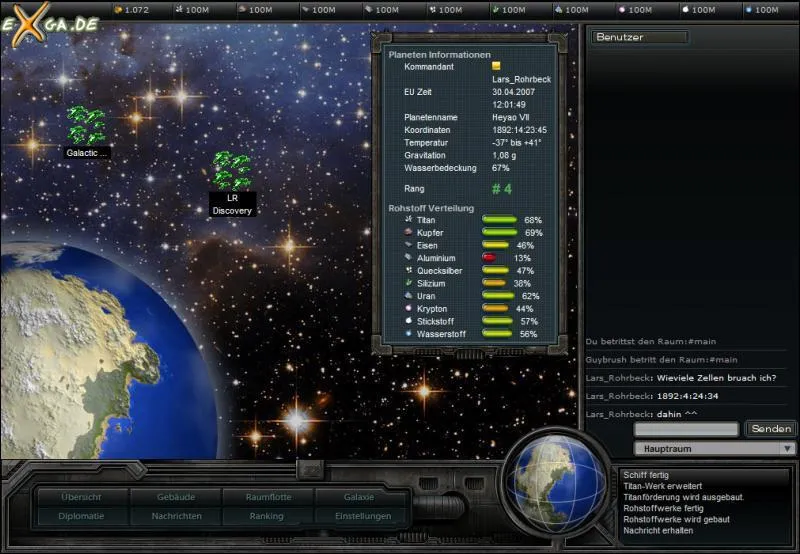The width and height of the screenshot is (800, 554).
Task: Click the planet name Heyao VII
Action: [x=511, y=117]
